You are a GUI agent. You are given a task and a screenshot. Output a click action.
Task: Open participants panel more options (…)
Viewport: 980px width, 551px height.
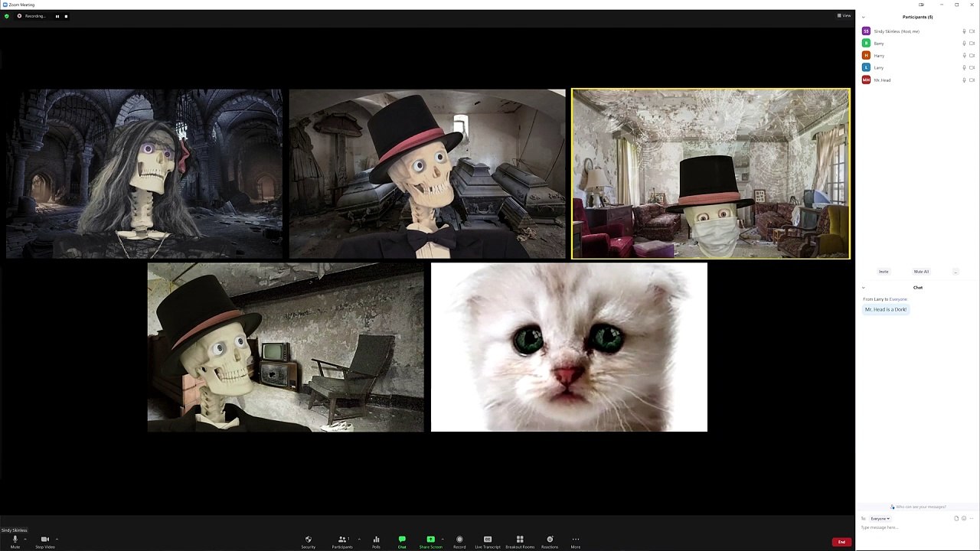(955, 272)
